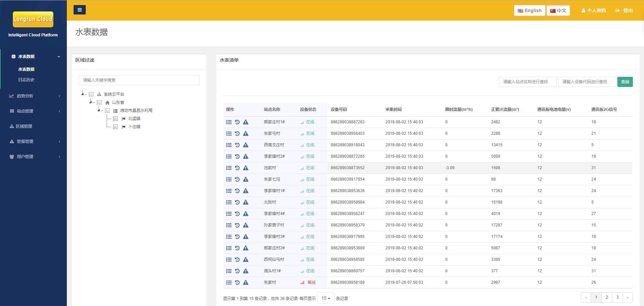Toggle the 卜庄镇 checkbox
This screenshot has height=306, width=644.
(x=115, y=127)
